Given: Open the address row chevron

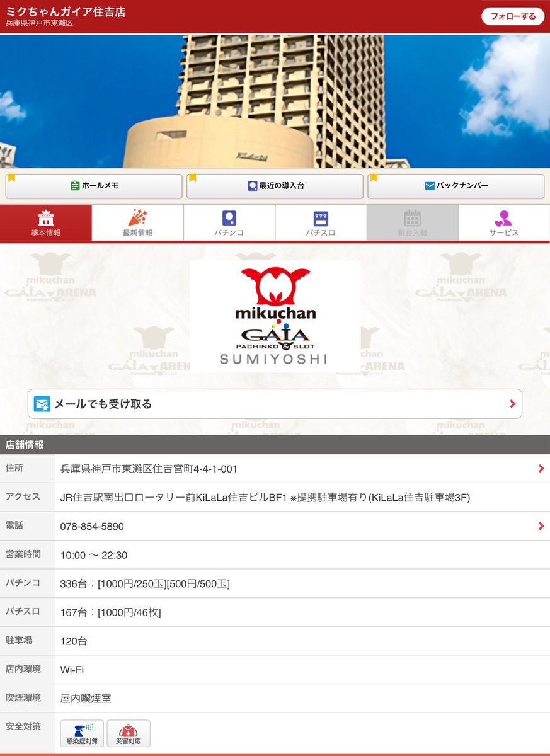Looking at the screenshot, I should click(x=541, y=468).
